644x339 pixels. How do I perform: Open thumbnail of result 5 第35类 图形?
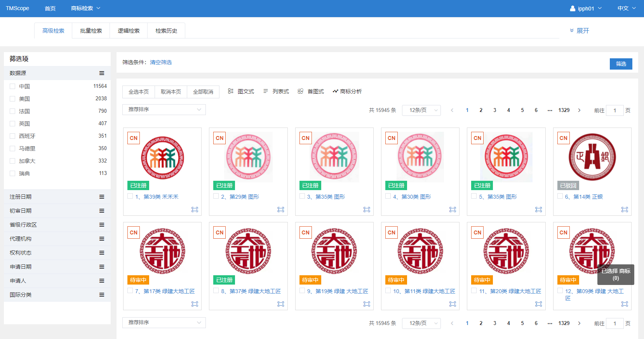pyautogui.click(x=506, y=157)
